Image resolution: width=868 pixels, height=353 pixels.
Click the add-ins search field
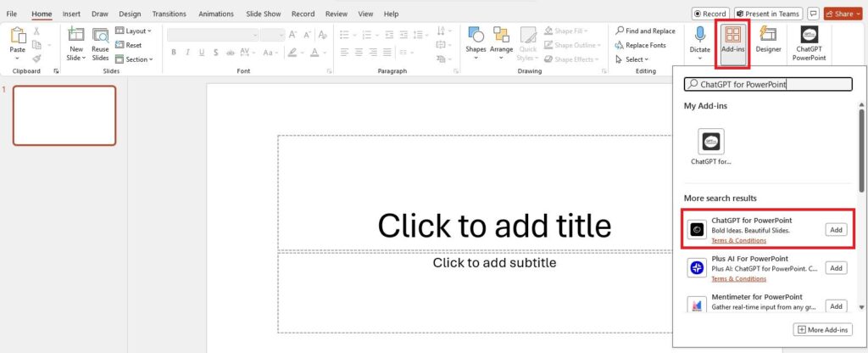(768, 84)
